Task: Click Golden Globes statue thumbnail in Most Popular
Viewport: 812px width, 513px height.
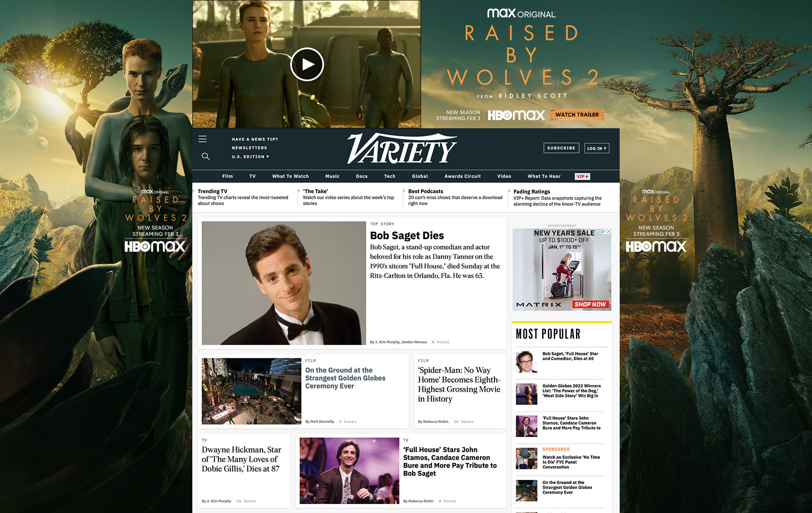Action: [x=527, y=394]
